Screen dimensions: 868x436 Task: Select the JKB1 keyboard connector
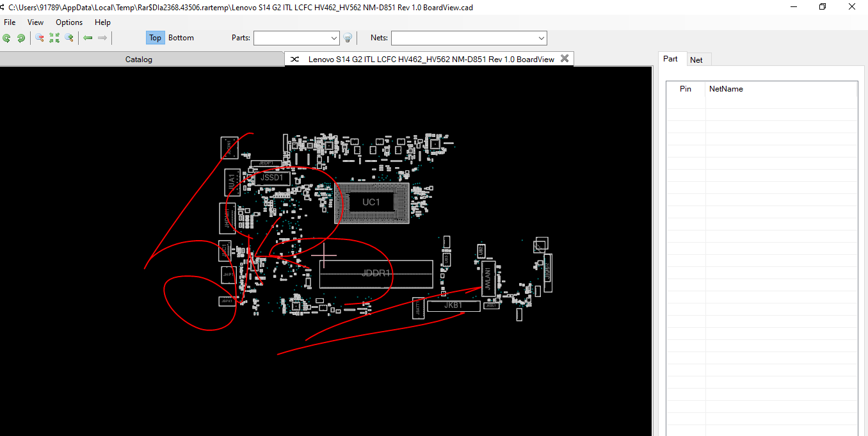453,305
